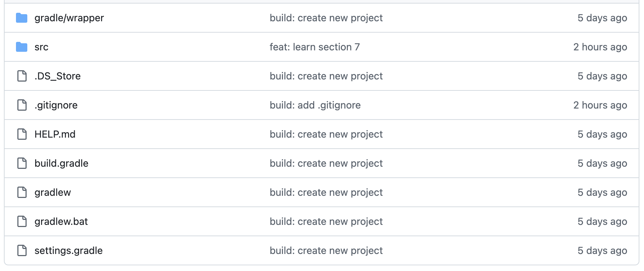Open the HELP.md file
The height and width of the screenshot is (271, 644).
click(55, 134)
